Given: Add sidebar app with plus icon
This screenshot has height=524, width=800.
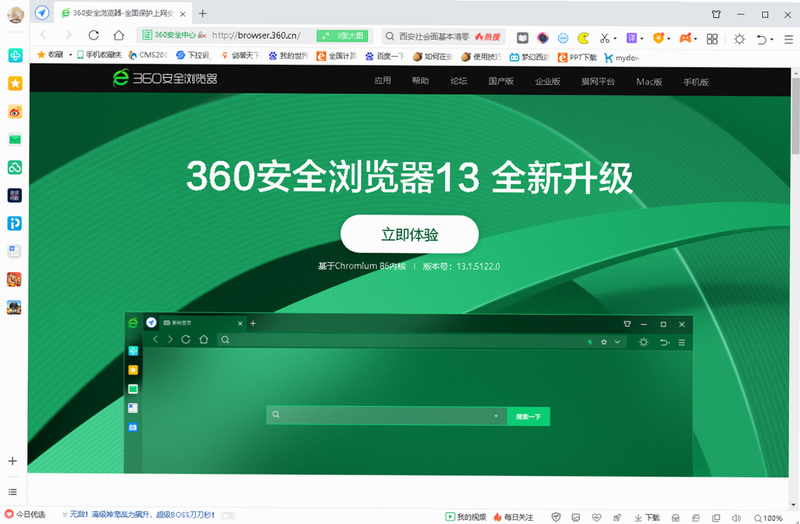Looking at the screenshot, I should coord(13,461).
